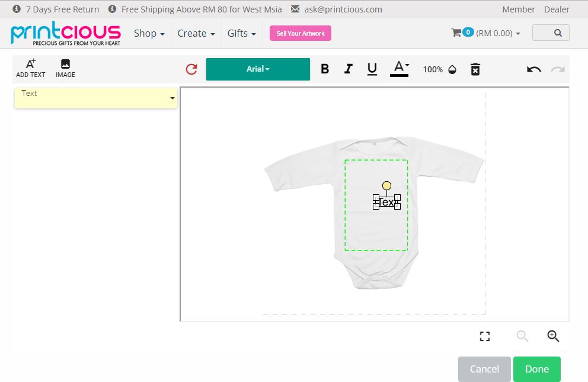588x382 pixels.
Task: Click the fit to screen icon
Action: 485,336
